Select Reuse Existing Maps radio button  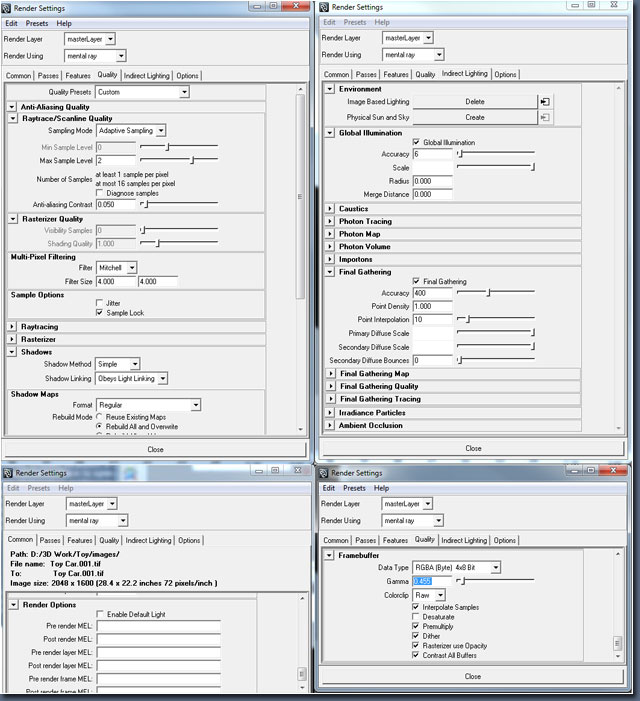[100, 417]
